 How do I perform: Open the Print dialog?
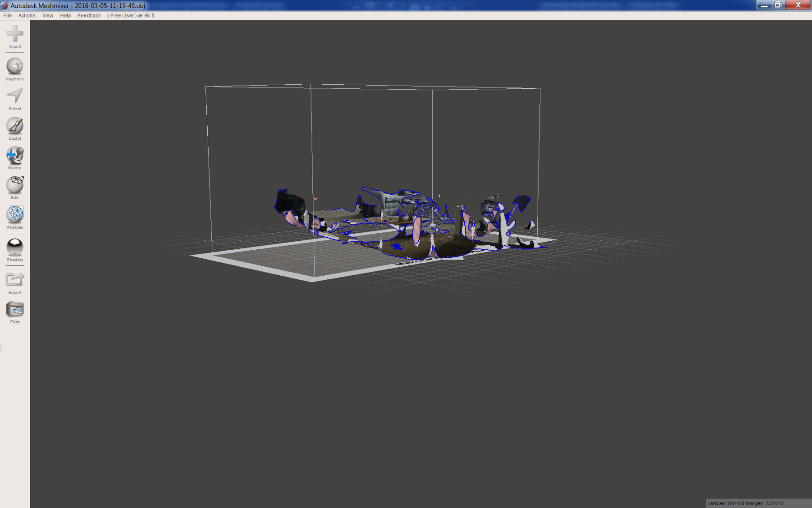click(15, 311)
